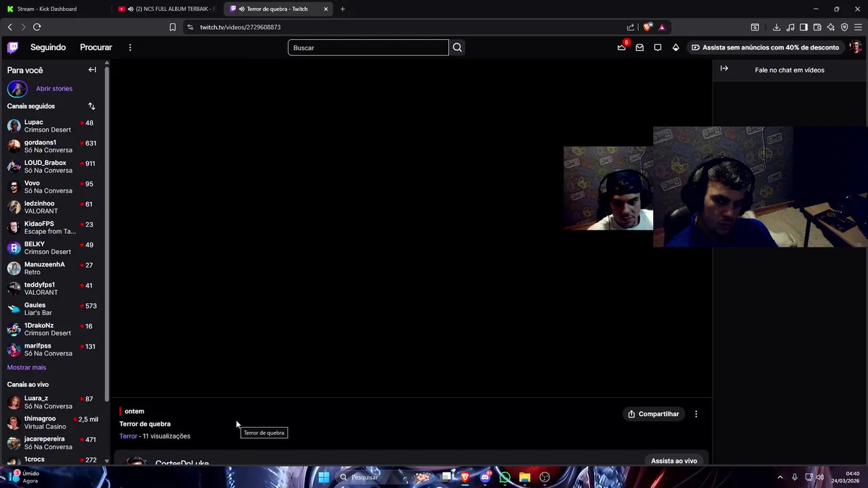The width and height of the screenshot is (868, 488).
Task: Click the stories avatar in sidebar
Action: coord(18,89)
